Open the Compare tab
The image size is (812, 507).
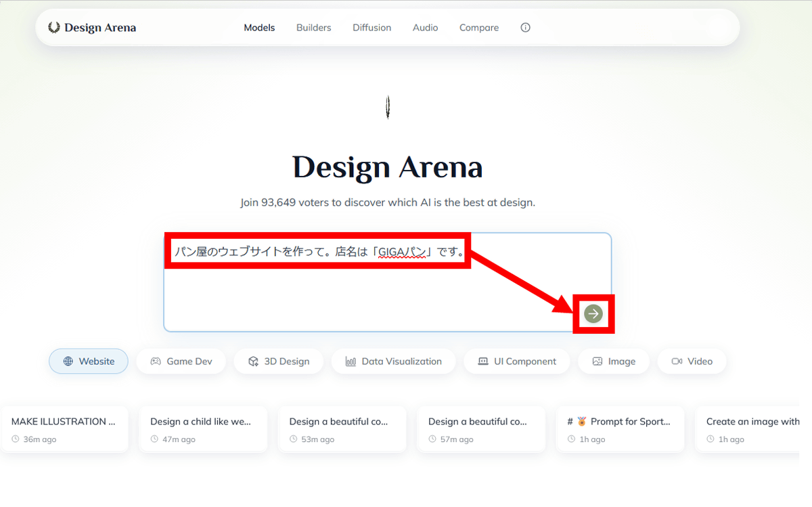(479, 28)
